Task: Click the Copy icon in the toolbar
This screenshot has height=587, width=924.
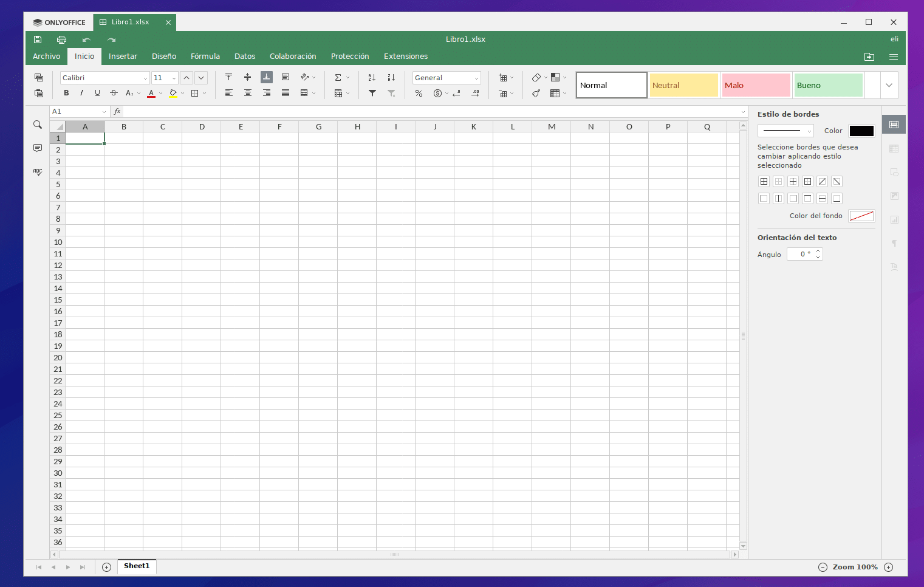Action: click(x=39, y=78)
